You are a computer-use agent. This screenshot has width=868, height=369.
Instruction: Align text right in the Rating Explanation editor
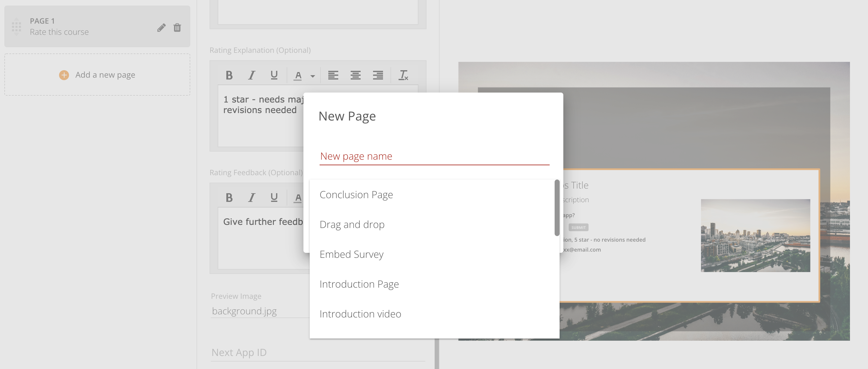[x=378, y=75]
